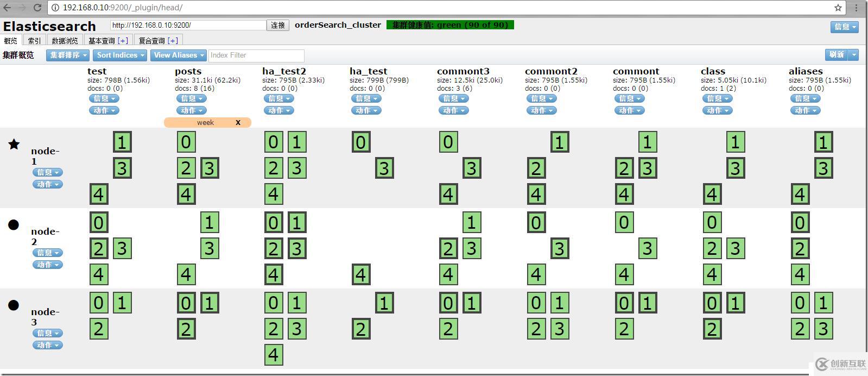Viewport: 868px width, 376px height.
Task: Open shard 3 of commont3 on node-1
Action: pyautogui.click(x=472, y=168)
